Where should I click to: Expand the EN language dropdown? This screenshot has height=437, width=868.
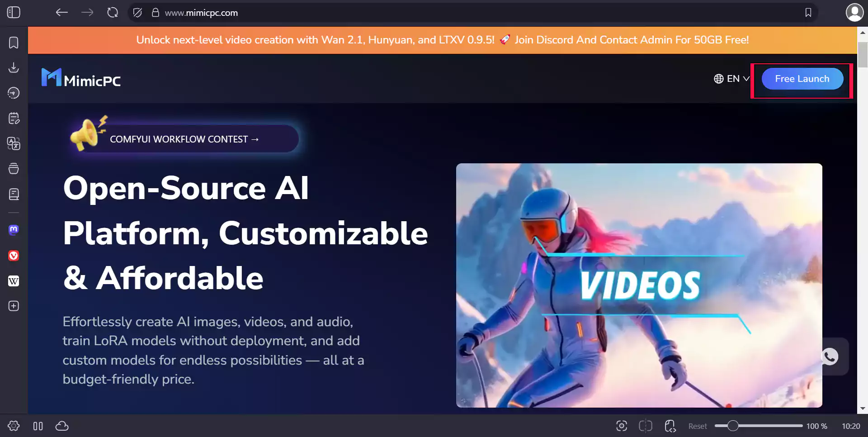click(x=732, y=79)
